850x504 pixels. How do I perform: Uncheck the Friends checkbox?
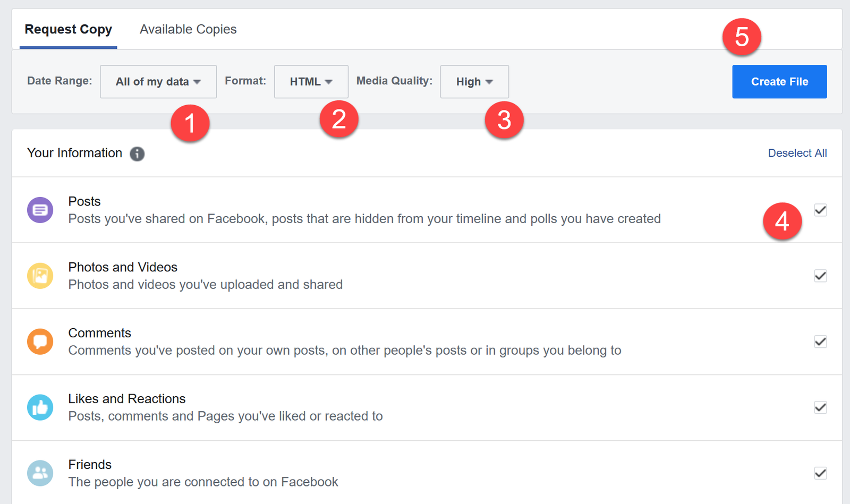(x=820, y=473)
